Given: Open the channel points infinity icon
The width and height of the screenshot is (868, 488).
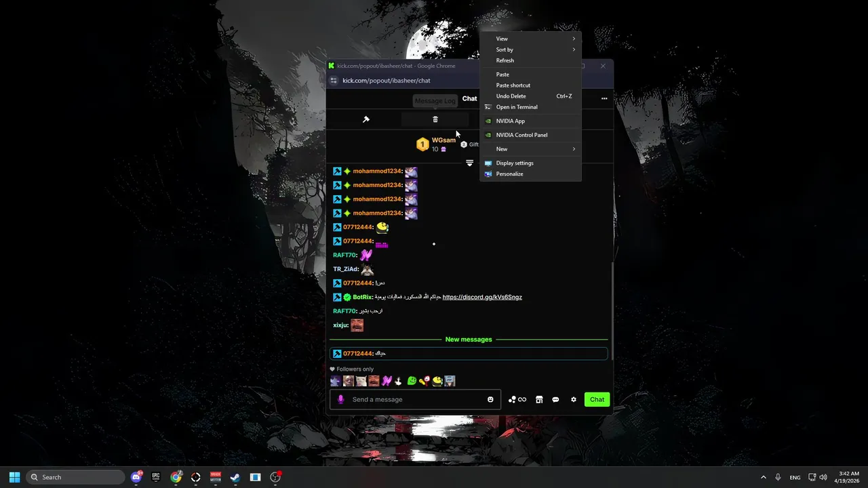Looking at the screenshot, I should click(517, 399).
